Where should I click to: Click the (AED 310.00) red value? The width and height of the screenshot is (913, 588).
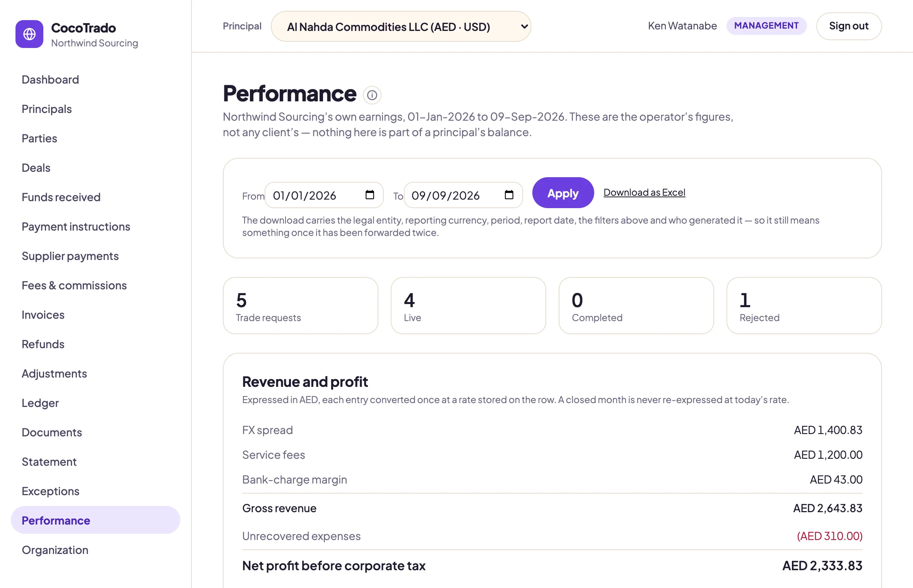tap(829, 536)
